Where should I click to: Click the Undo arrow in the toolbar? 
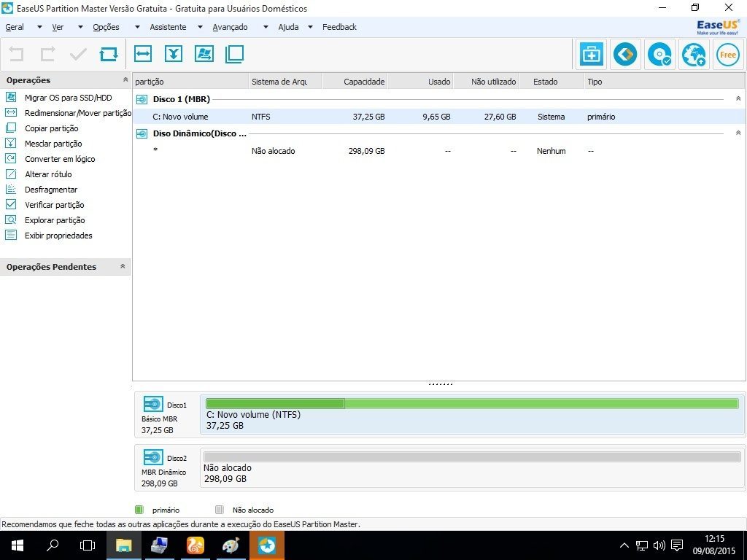[16, 54]
